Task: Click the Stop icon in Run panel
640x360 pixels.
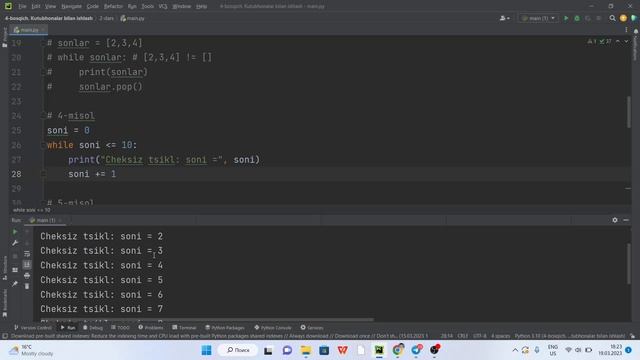Action: (x=15, y=256)
